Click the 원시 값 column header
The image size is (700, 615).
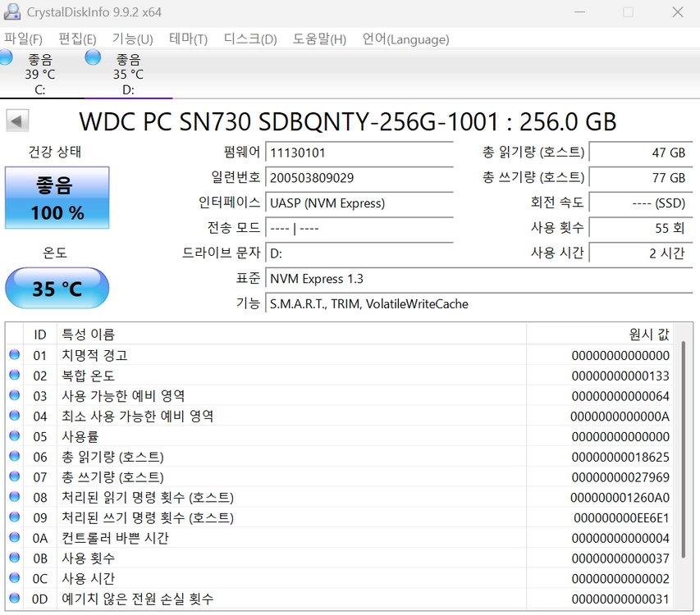[x=600, y=334]
